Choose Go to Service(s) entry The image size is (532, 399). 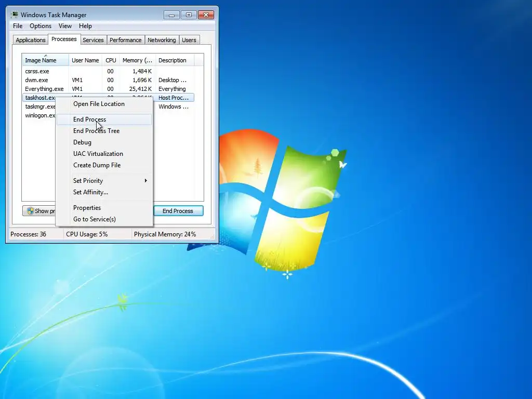click(104, 219)
